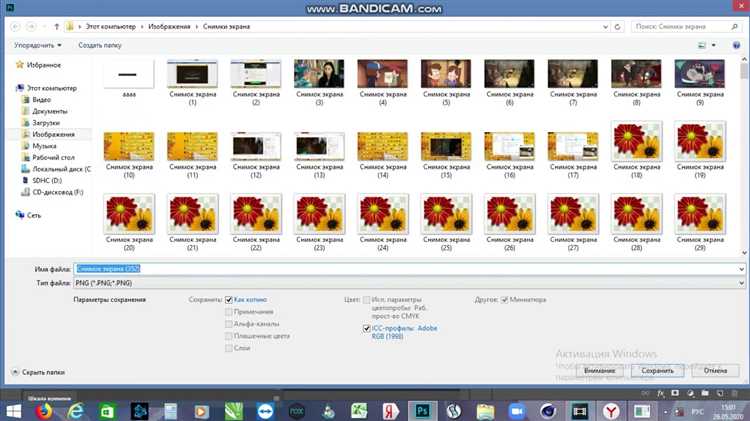Click the Windows Start button

click(x=14, y=410)
